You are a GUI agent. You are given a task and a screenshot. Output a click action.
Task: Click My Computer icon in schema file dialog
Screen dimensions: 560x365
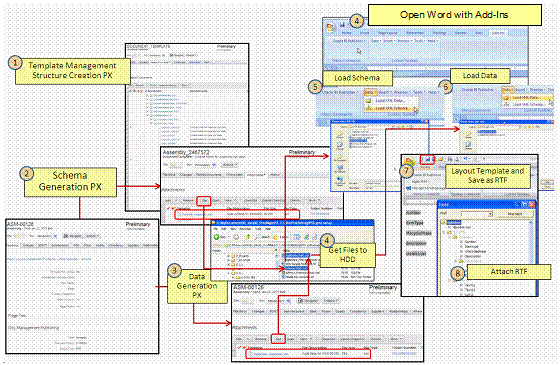[x=340, y=169]
